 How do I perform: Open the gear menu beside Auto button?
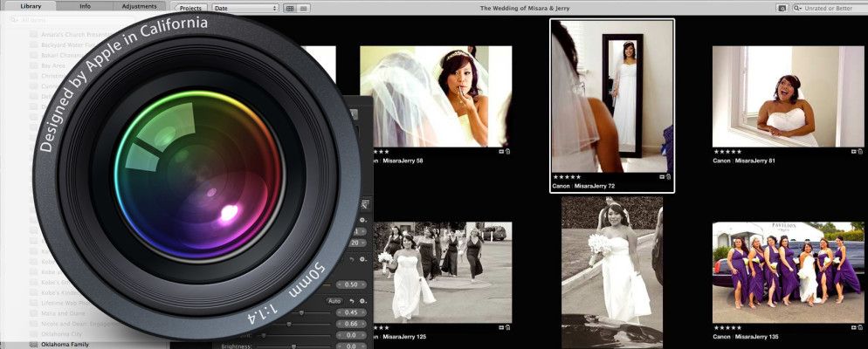[363, 301]
